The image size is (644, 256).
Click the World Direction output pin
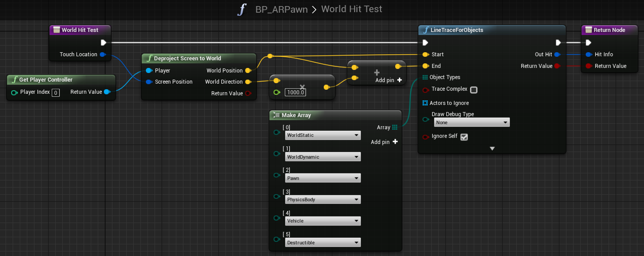[x=248, y=82]
